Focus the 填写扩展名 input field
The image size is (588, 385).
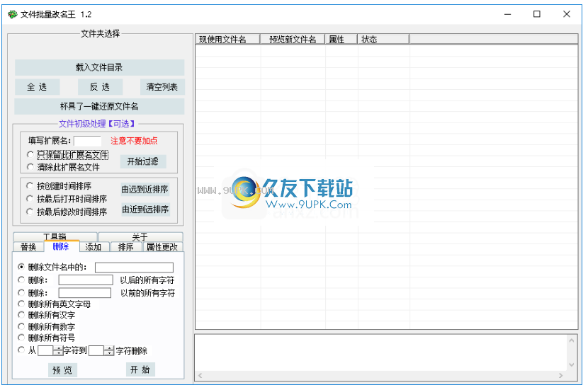pos(87,141)
